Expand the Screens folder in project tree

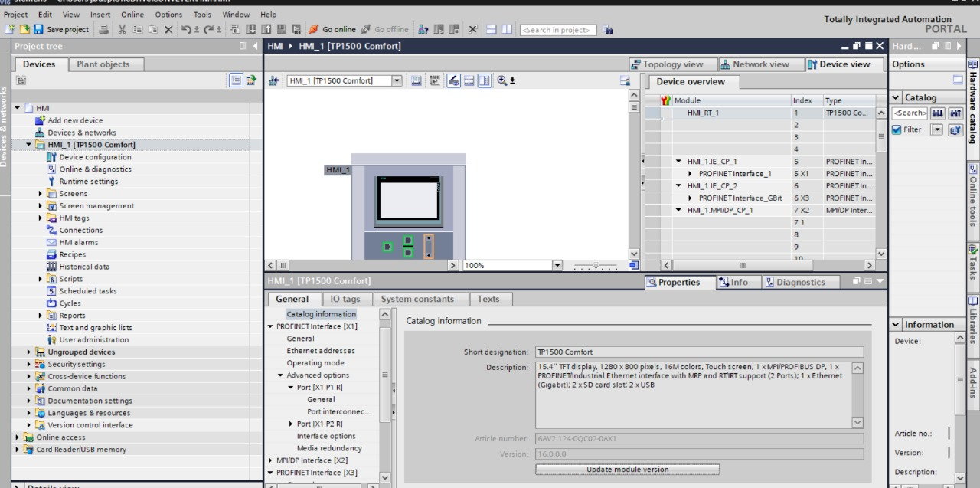click(x=41, y=194)
